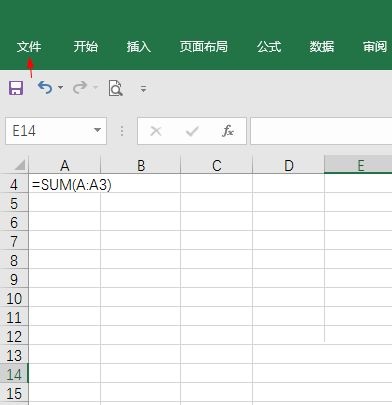392x405 pixels.
Task: Select row 10 header
Action: [x=14, y=298]
